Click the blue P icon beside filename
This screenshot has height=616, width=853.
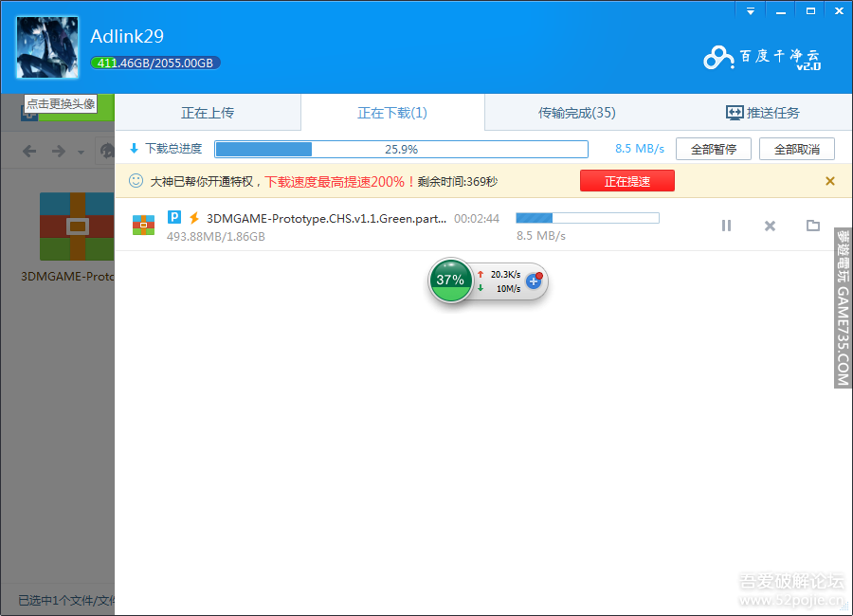coord(174,217)
